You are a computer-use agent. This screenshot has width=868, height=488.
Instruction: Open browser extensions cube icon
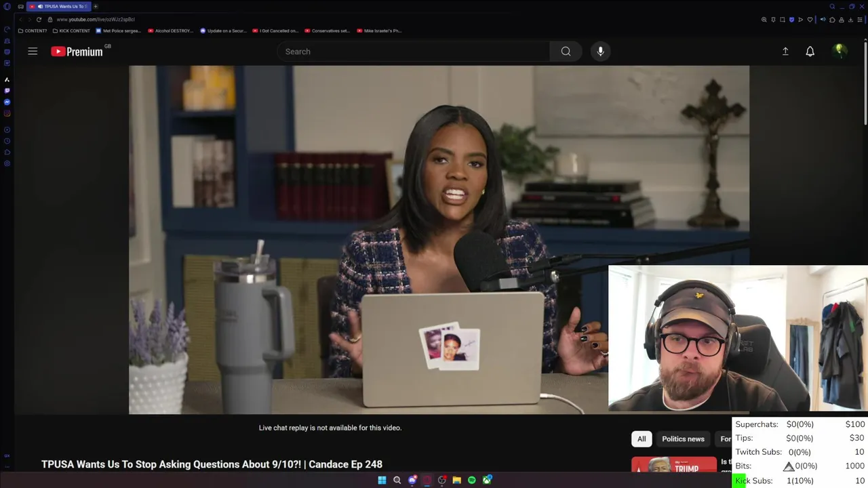point(832,20)
